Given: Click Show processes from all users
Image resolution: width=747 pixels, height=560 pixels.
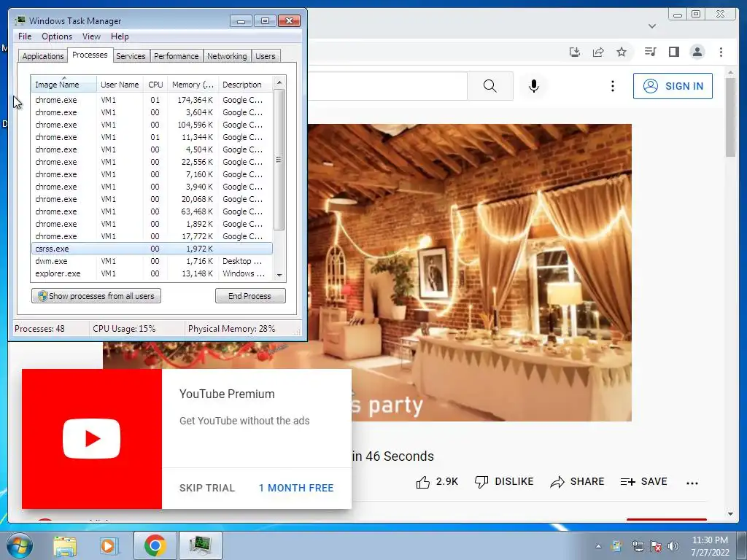Looking at the screenshot, I should click(x=96, y=296).
